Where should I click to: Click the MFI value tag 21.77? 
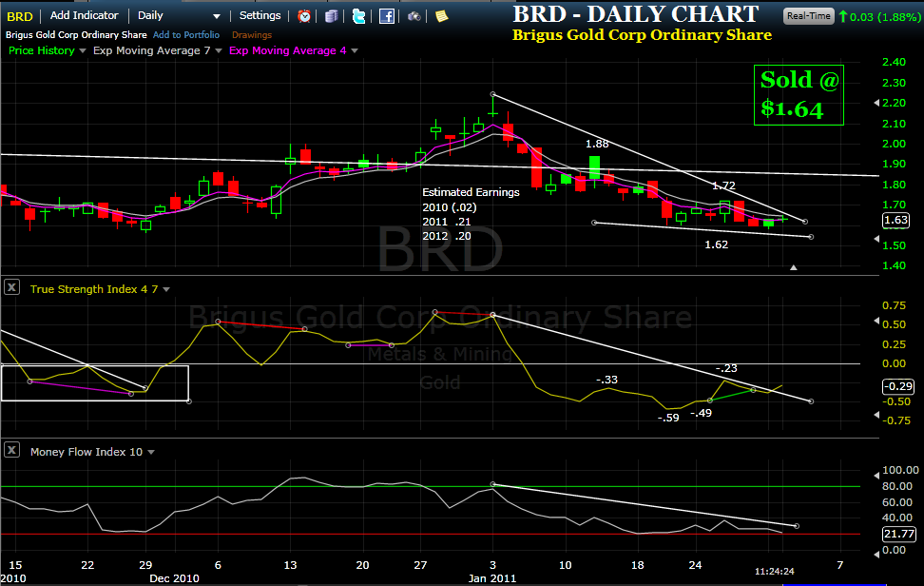click(x=899, y=534)
